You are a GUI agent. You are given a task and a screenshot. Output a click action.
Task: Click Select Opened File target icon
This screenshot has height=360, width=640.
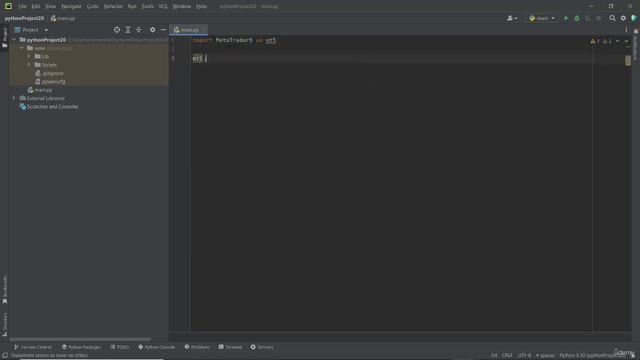tap(117, 30)
